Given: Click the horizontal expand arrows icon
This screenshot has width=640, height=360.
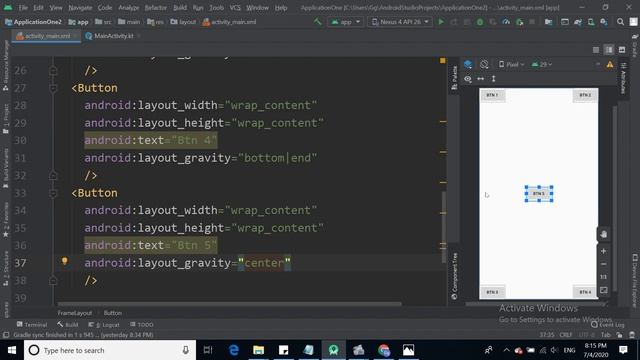Looking at the screenshot, I should coord(481,79).
